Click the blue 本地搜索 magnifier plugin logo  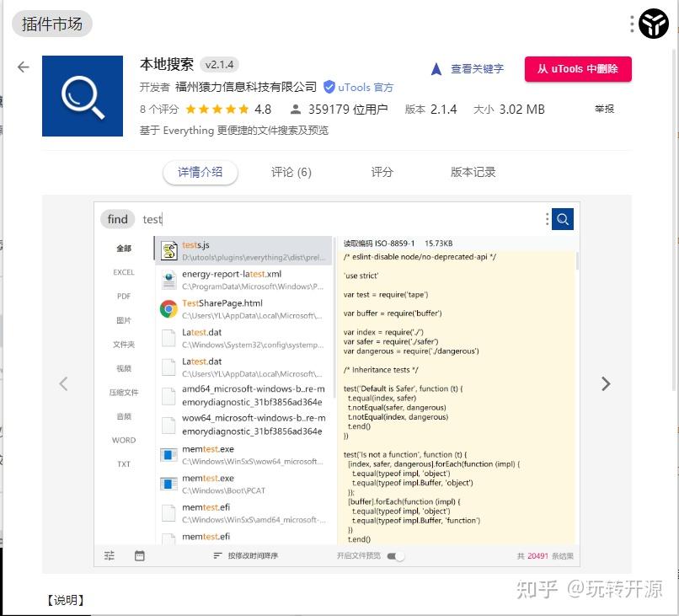point(83,95)
